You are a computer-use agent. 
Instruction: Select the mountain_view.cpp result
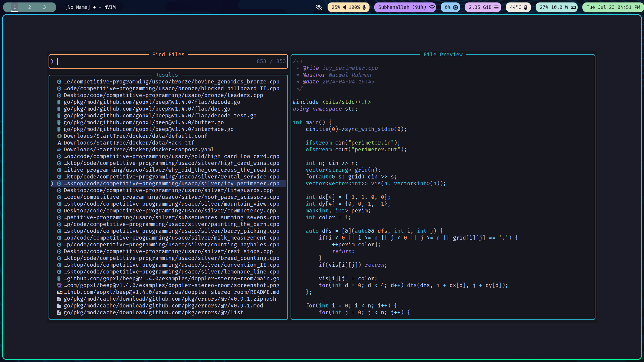pyautogui.click(x=168, y=204)
